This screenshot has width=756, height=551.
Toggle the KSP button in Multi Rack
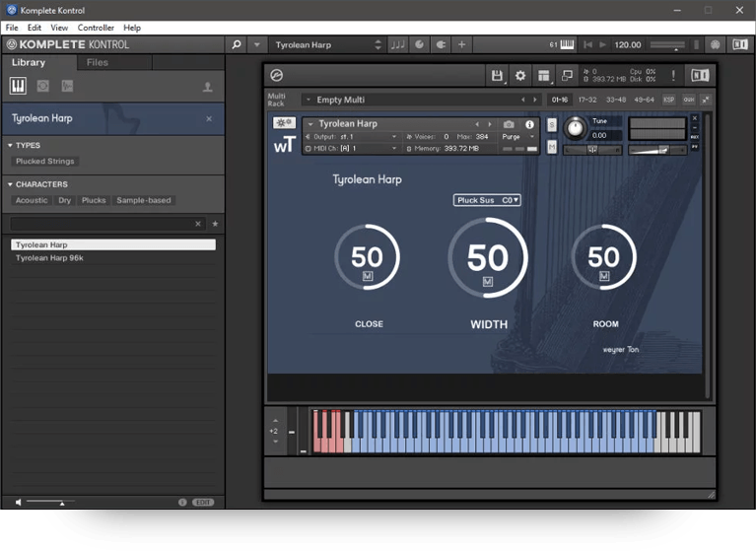(668, 100)
